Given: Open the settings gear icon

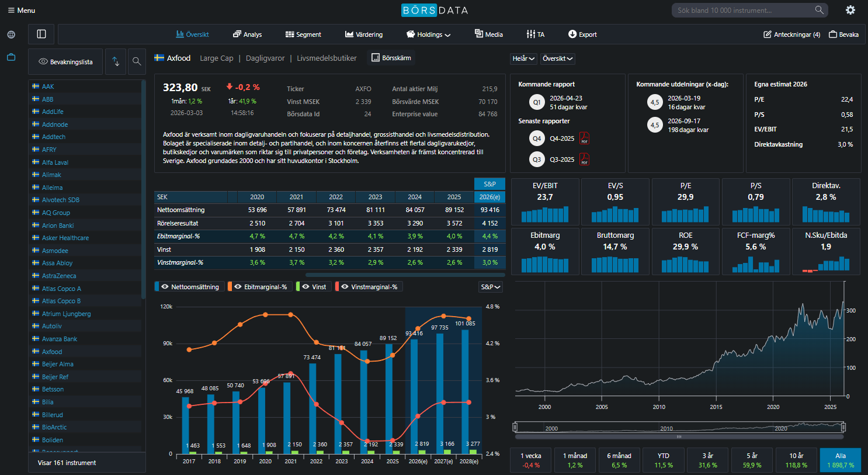Looking at the screenshot, I should [x=850, y=10].
